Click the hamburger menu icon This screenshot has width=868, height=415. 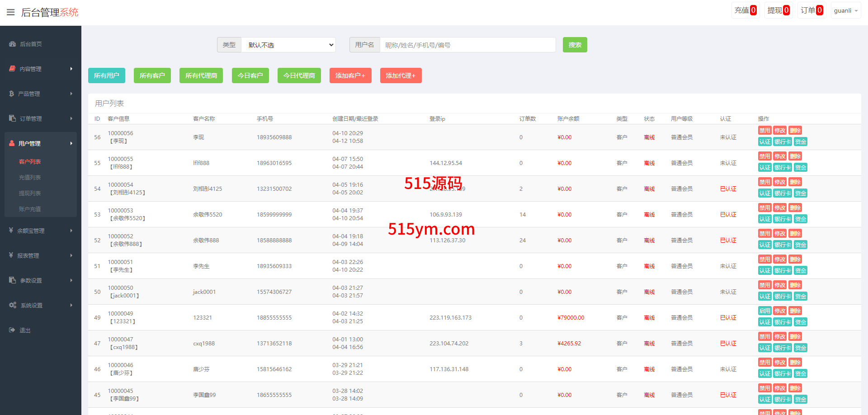tap(11, 12)
